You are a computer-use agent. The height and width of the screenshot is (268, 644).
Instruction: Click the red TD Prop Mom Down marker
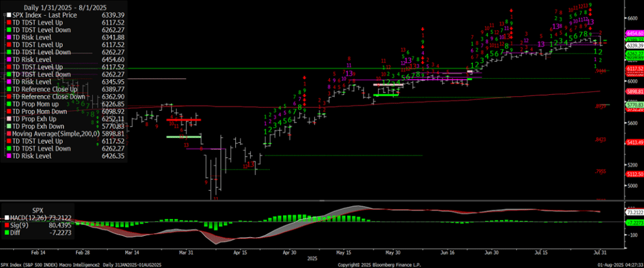coord(8,113)
